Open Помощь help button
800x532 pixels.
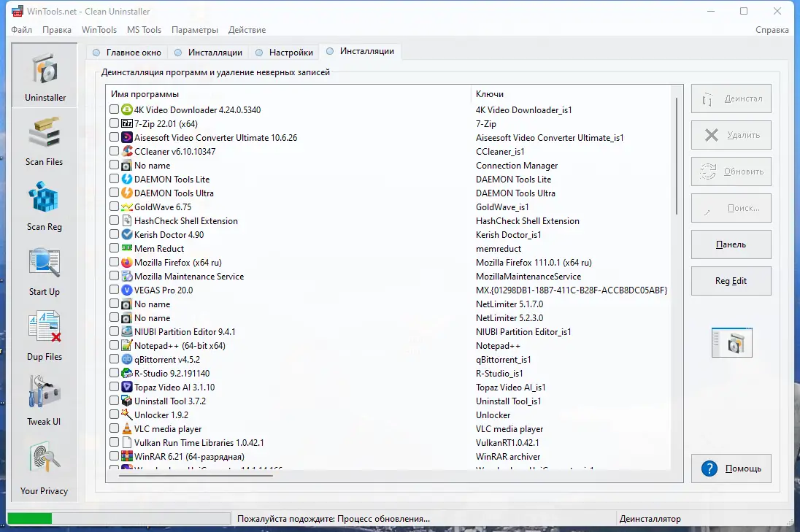tap(731, 469)
